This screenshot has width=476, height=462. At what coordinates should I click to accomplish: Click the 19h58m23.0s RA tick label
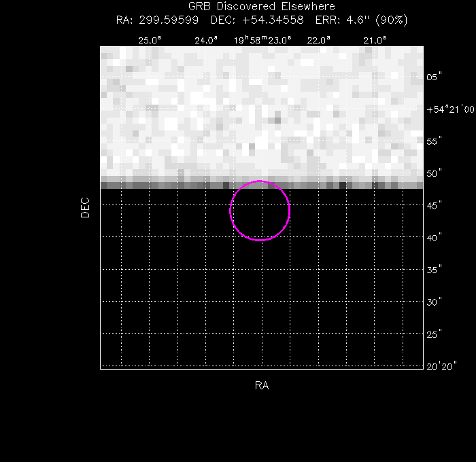[x=262, y=40]
